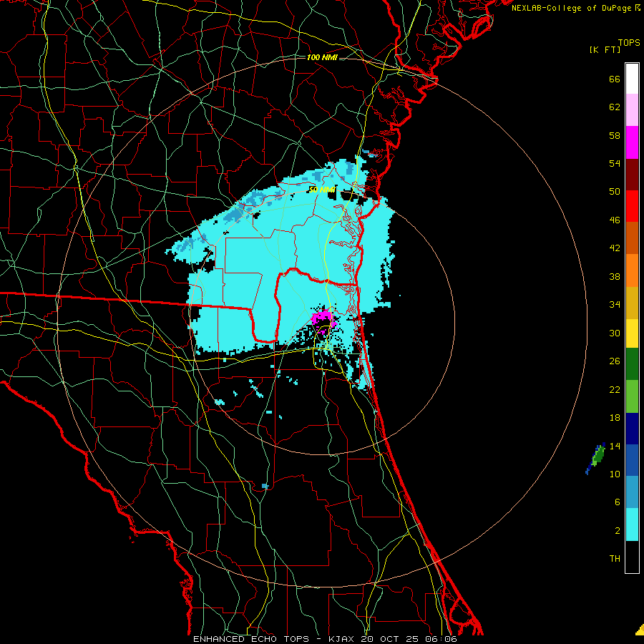Click the navy blue legend color block
This screenshot has height=644, width=644.
632,429
